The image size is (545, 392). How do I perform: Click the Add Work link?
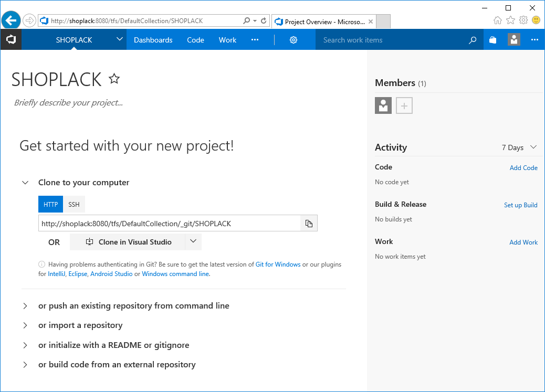pyautogui.click(x=523, y=242)
